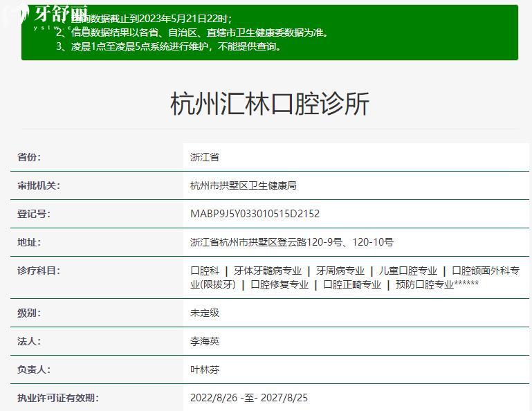532x411 pixels.
Task: Click notice line about 卫生健康委数据为准
Action: coord(192,33)
